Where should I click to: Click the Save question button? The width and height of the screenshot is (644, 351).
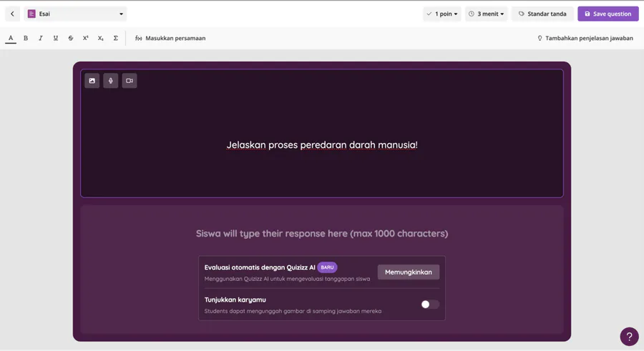608,14
